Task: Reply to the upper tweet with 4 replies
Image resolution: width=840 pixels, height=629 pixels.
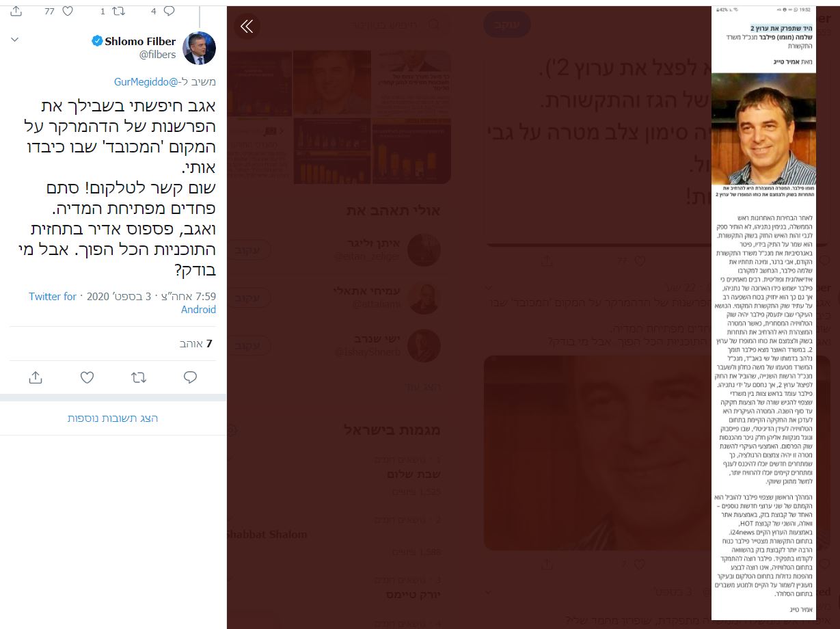Action: point(169,11)
